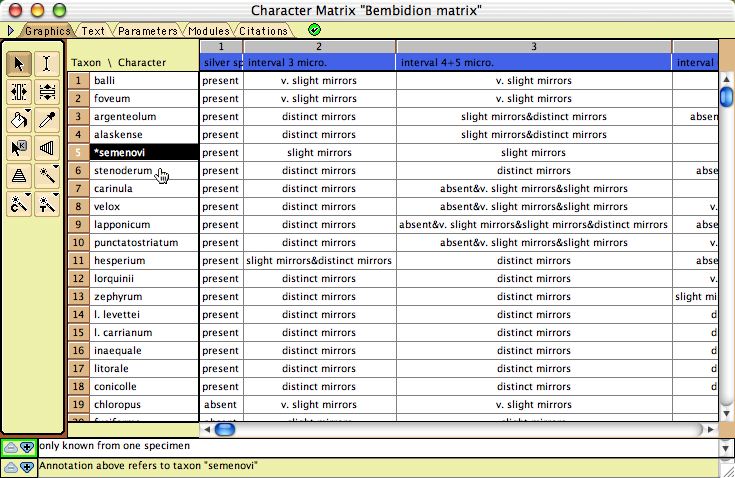735x478 pixels.
Task: Select the I-beam text editing tool
Action: pyautogui.click(x=47, y=64)
